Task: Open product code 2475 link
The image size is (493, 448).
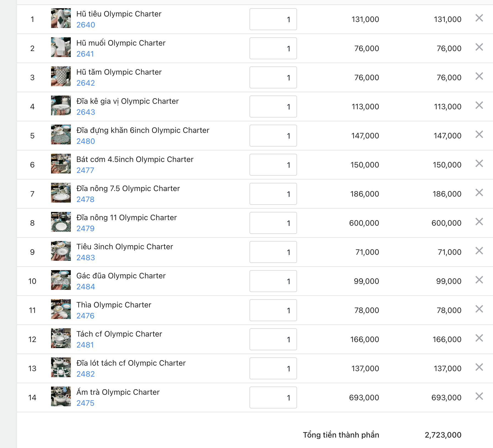Action: (x=85, y=403)
